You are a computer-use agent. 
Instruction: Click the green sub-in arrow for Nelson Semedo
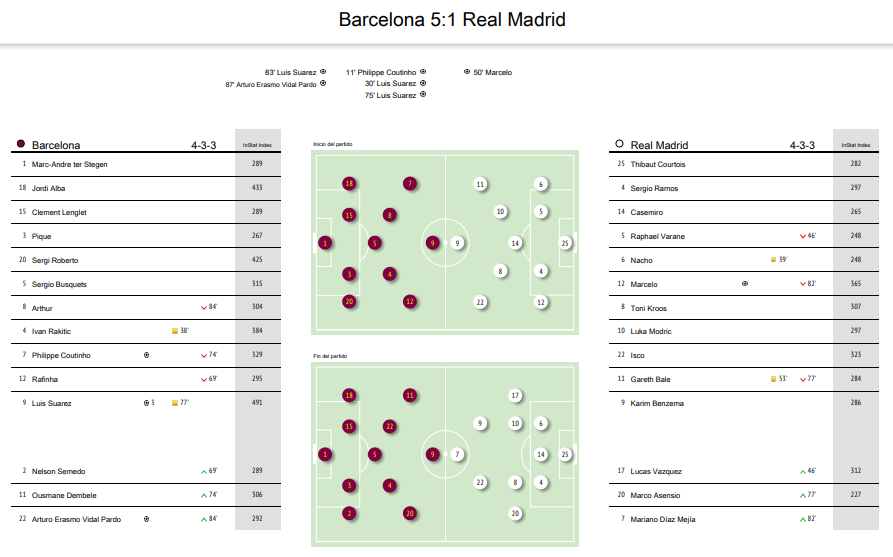tap(204, 472)
